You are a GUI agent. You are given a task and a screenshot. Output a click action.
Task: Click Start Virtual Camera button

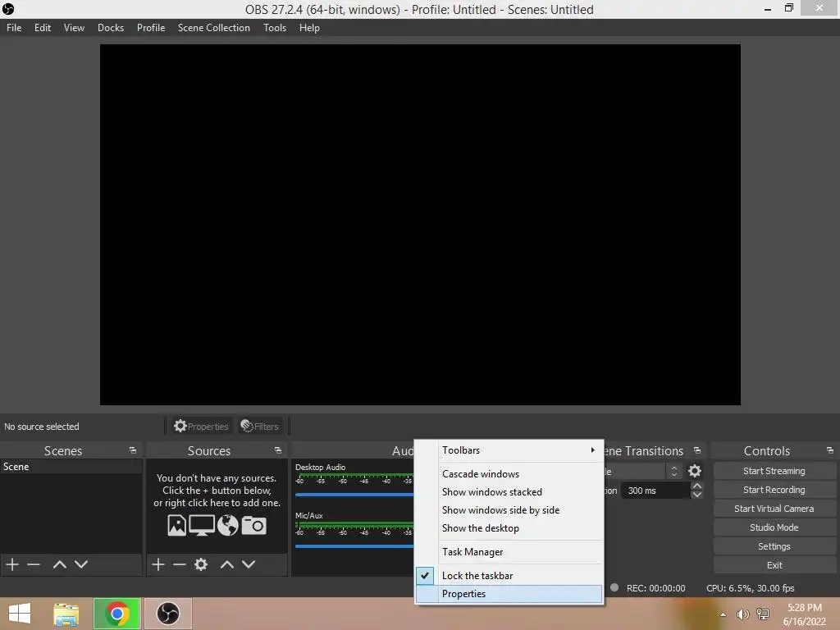[x=774, y=509]
